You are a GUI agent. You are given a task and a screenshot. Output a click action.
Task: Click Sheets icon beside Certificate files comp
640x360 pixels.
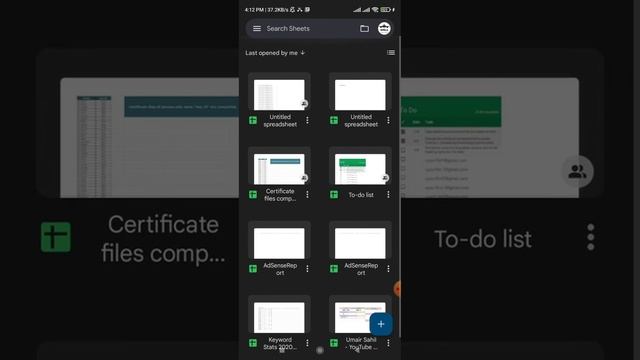[x=253, y=195]
